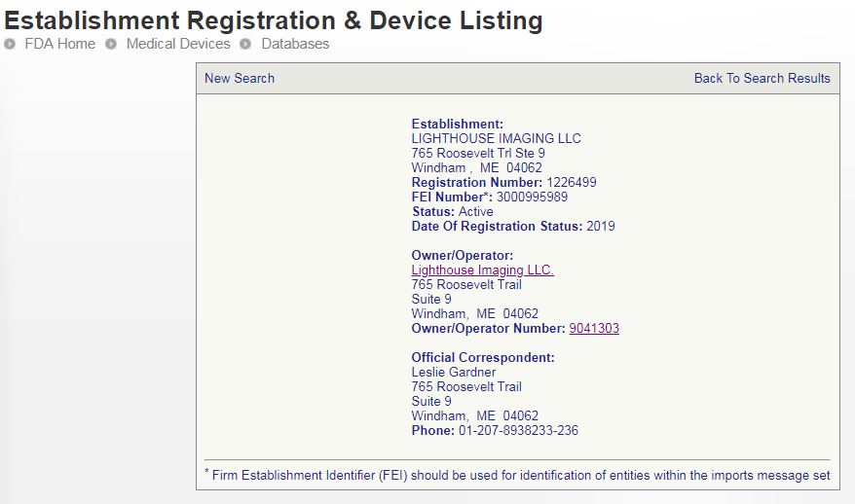Click the bullet icon before FDA Home

pos(11,44)
